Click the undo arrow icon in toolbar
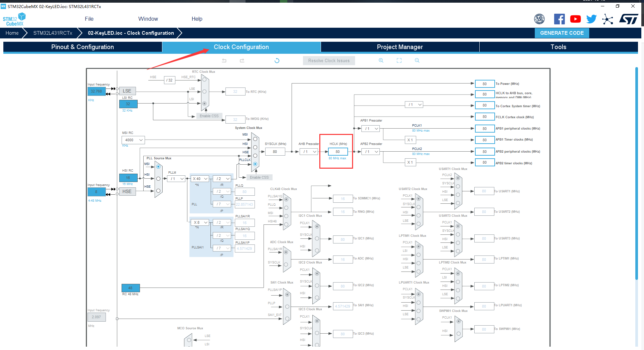This screenshot has width=644, height=350. [224, 60]
